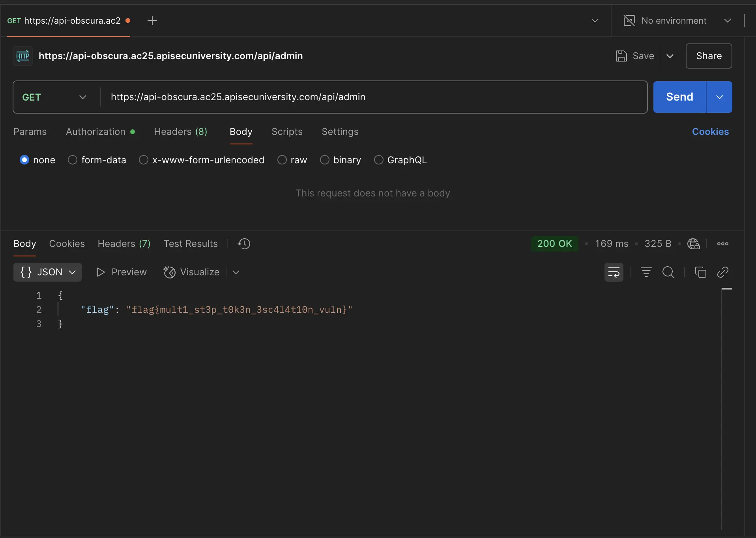The height and width of the screenshot is (538, 756).
Task: Select the request Body tab
Action: point(241,132)
